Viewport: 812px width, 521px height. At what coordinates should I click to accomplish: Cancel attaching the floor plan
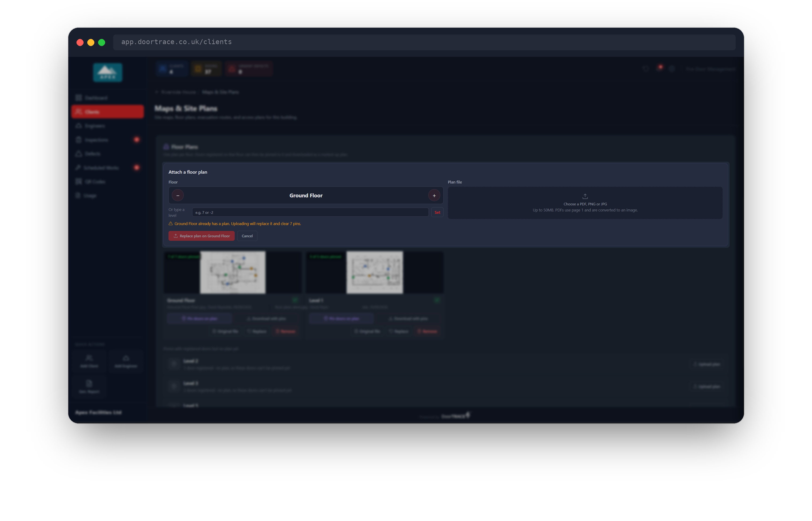tap(247, 236)
